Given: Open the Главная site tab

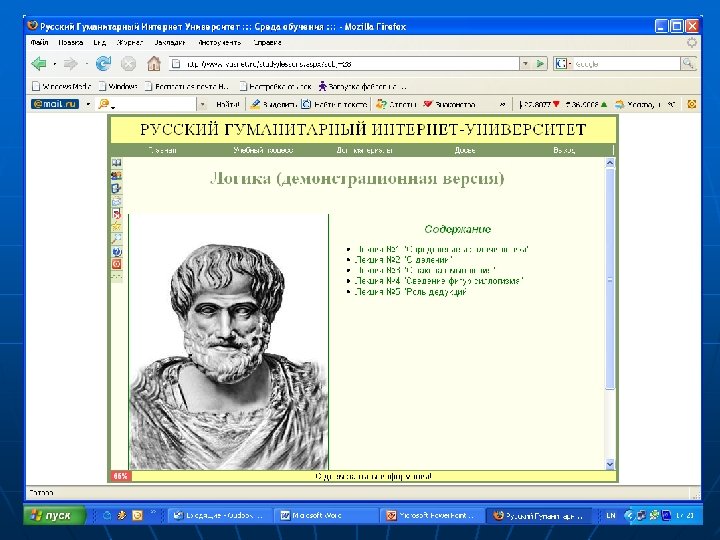Looking at the screenshot, I should coord(162,150).
